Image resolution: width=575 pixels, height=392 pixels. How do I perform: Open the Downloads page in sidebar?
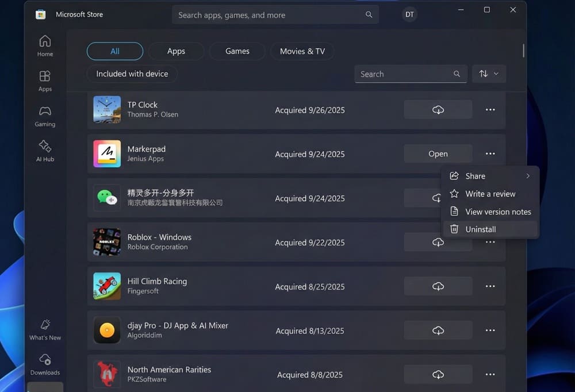[x=45, y=364]
